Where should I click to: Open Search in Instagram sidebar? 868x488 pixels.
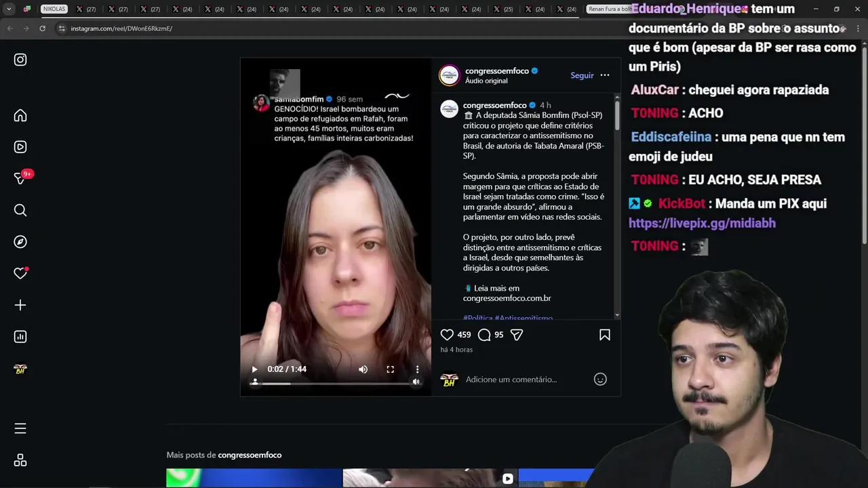click(x=20, y=210)
